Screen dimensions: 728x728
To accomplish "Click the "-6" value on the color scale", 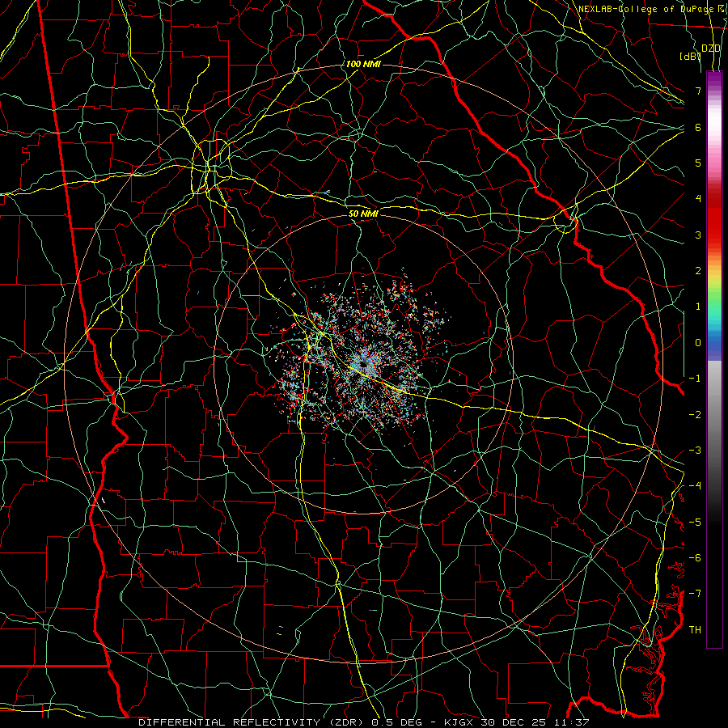I will pos(695,558).
